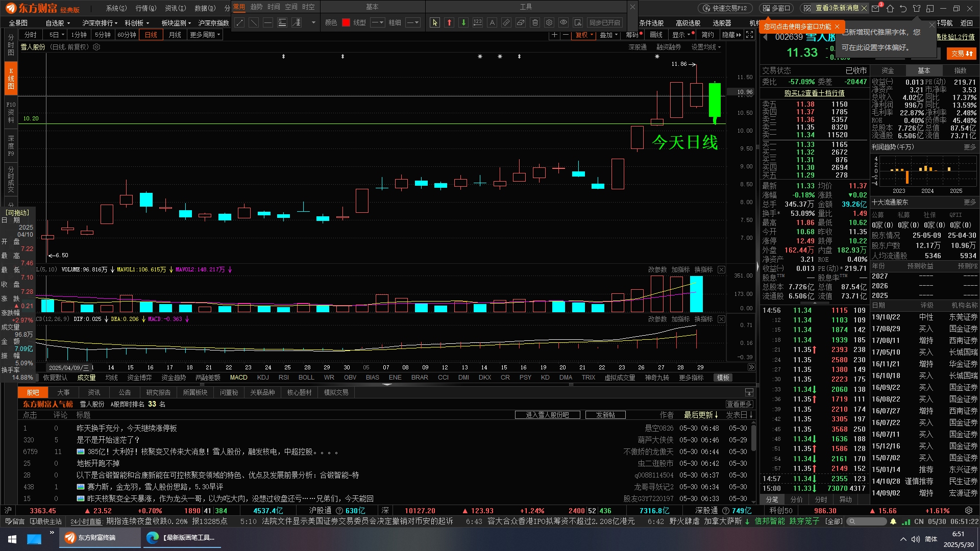
Task: Open Windows Start menu
Action: pos(12,539)
